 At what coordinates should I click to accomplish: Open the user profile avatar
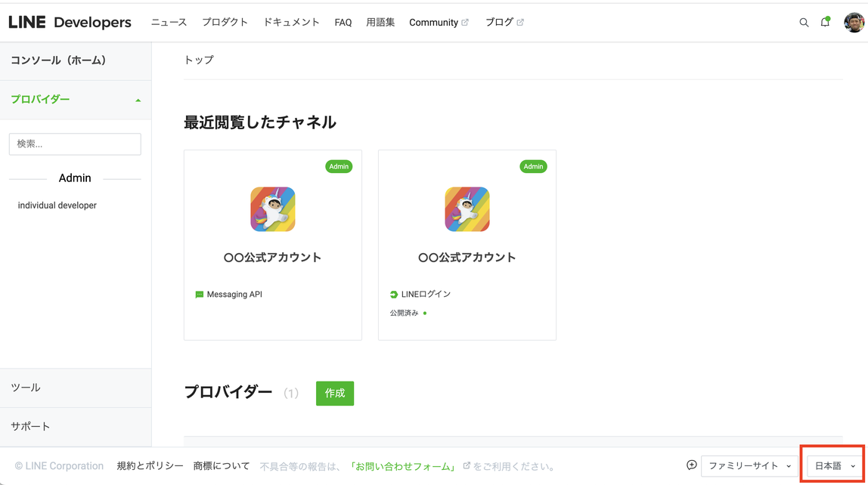tap(854, 23)
